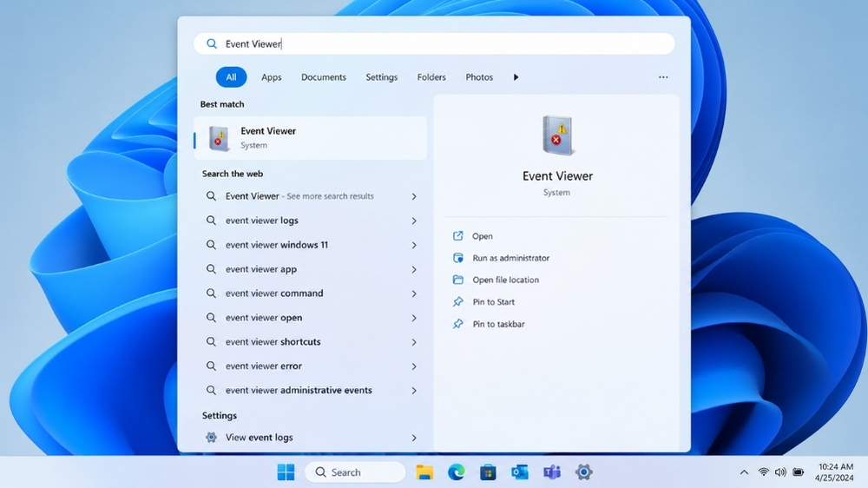
Task: Click the Pin to taskbar pin icon
Action: (x=457, y=324)
